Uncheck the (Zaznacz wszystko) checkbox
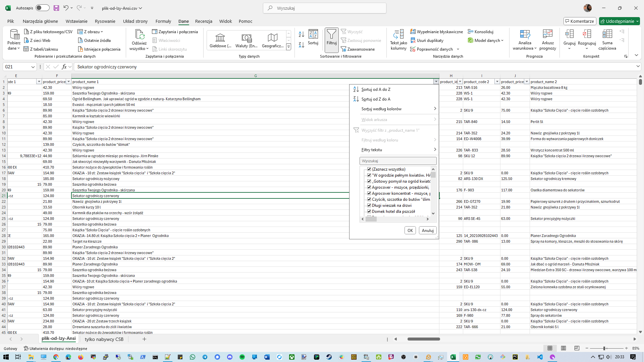 [x=369, y=169]
